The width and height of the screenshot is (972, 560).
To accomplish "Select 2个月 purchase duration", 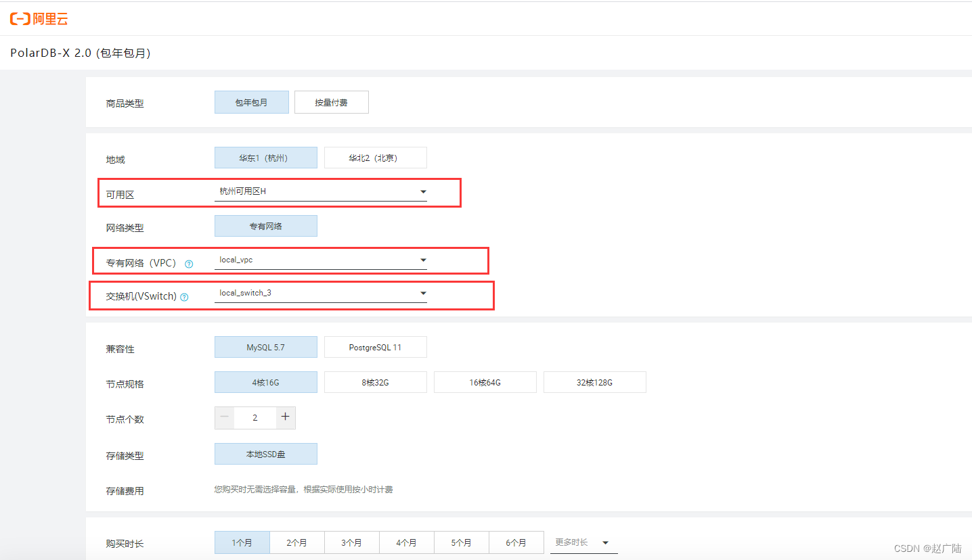I will [x=297, y=542].
